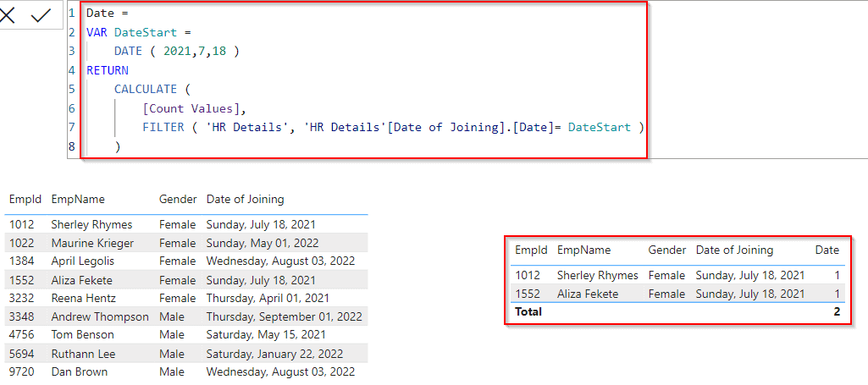Select the April Legolis cell
The width and height of the screenshot is (868, 385).
point(82,261)
